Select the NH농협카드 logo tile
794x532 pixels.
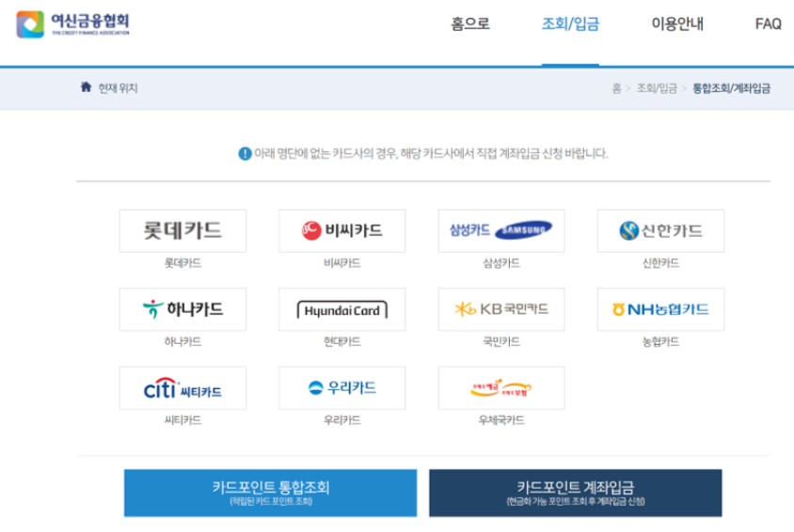pyautogui.click(x=660, y=309)
